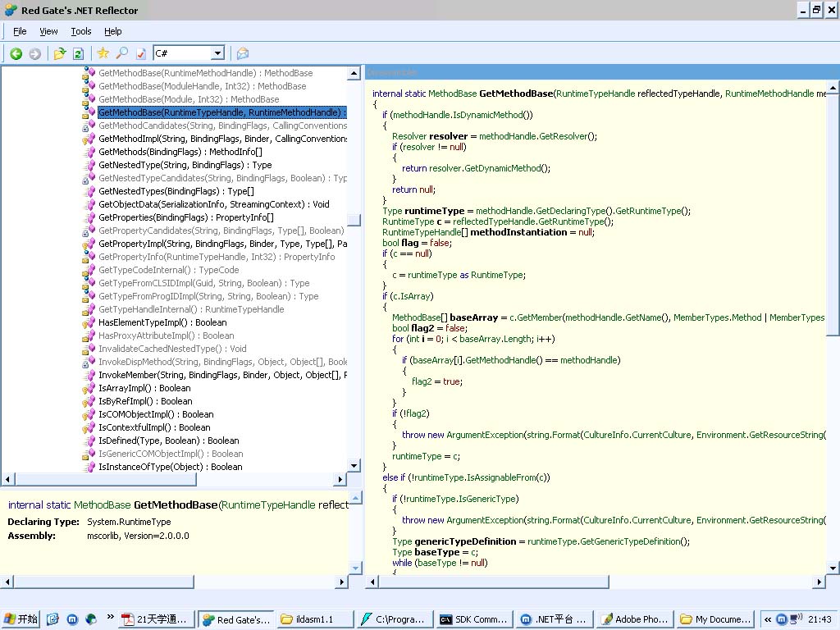
Task: Open Search with the magnifier icon
Action: (x=122, y=53)
